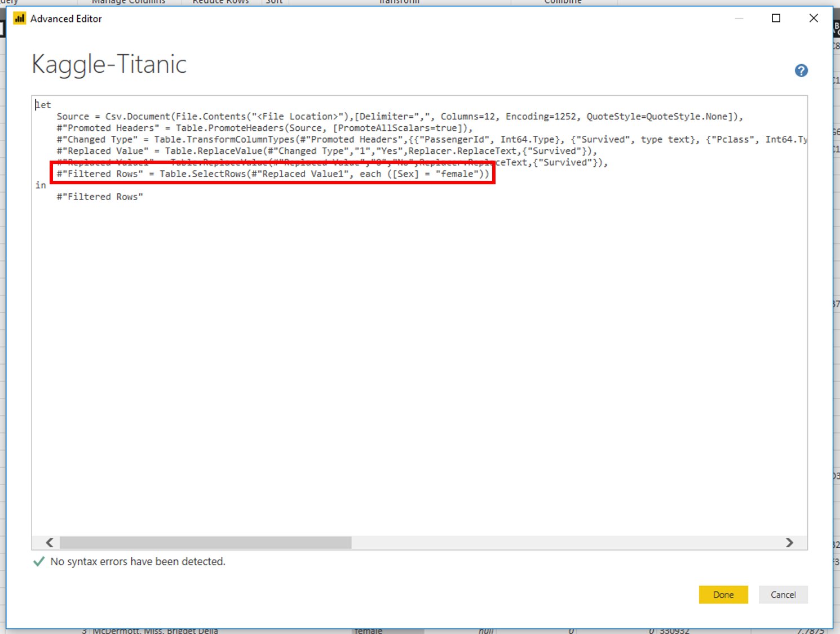Maximize the Advanced Editor window
840x634 pixels.
pyautogui.click(x=776, y=18)
